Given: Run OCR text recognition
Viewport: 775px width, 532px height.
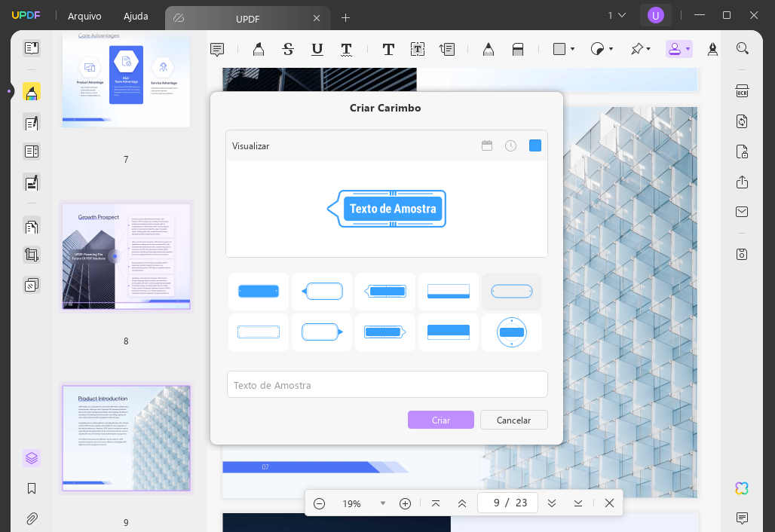Looking at the screenshot, I should pos(742,91).
